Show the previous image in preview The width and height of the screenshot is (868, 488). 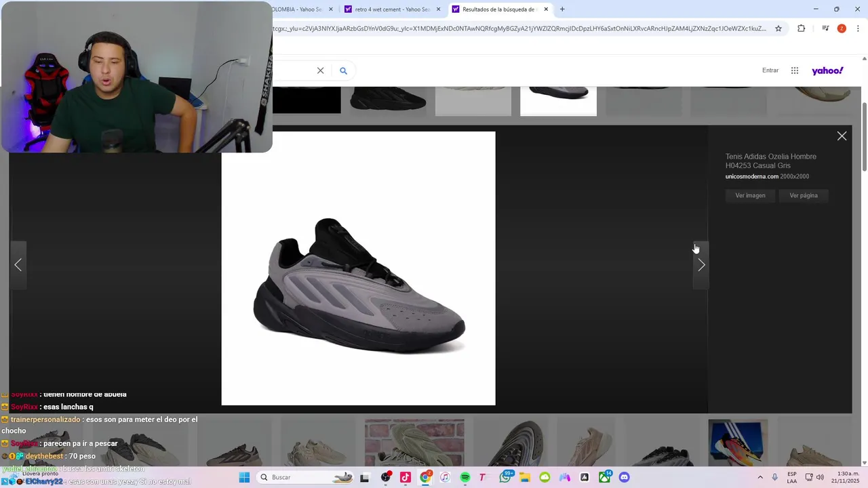click(x=18, y=265)
